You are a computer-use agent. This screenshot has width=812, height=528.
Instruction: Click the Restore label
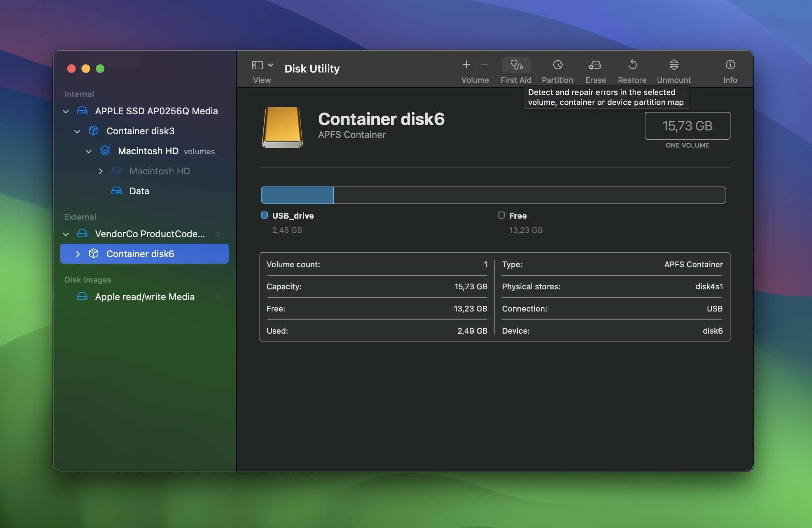point(632,80)
